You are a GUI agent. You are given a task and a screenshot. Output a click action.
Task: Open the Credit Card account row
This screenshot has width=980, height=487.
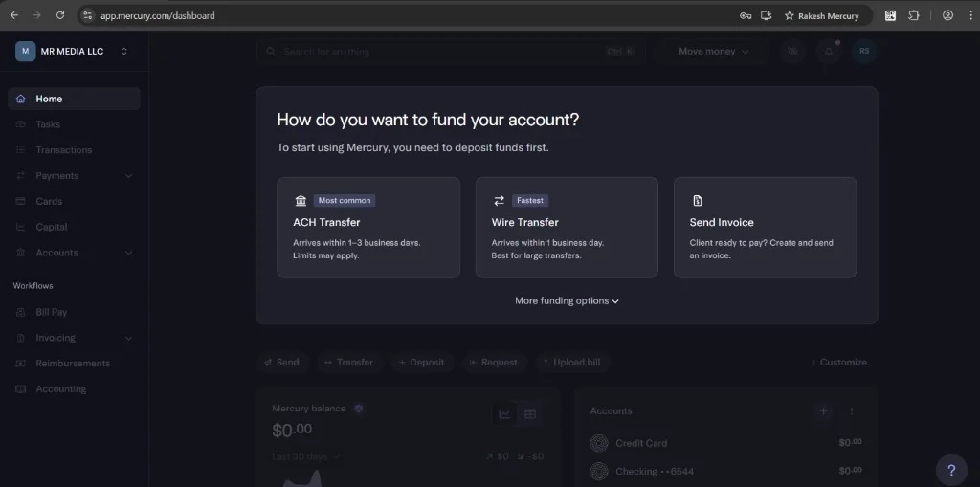point(726,443)
